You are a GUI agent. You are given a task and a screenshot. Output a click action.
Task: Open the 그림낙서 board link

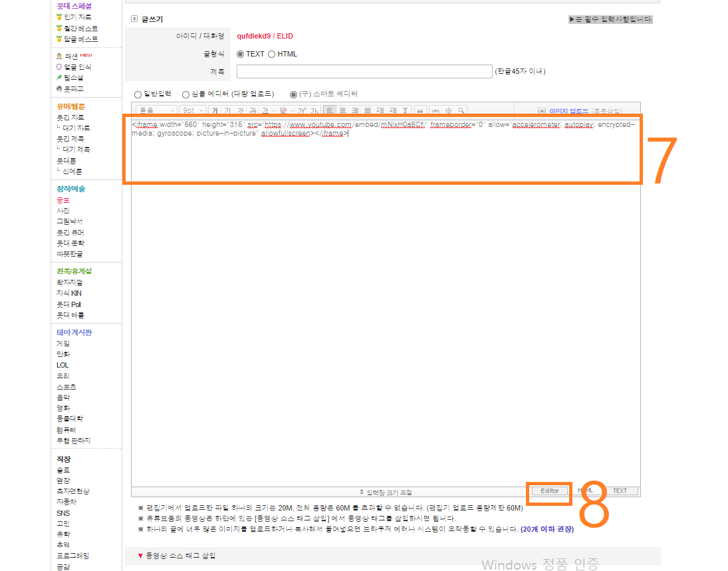70,221
